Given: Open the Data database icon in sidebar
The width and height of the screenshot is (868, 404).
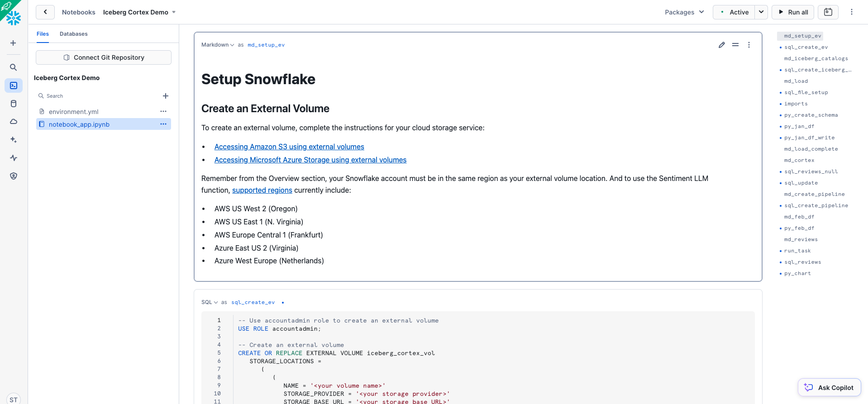Looking at the screenshot, I should 14,104.
